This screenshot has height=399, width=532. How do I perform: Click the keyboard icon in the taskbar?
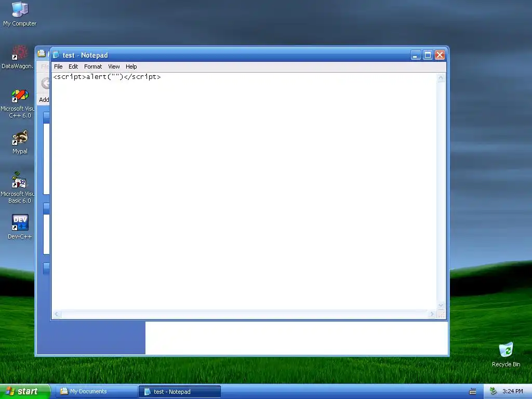point(472,392)
